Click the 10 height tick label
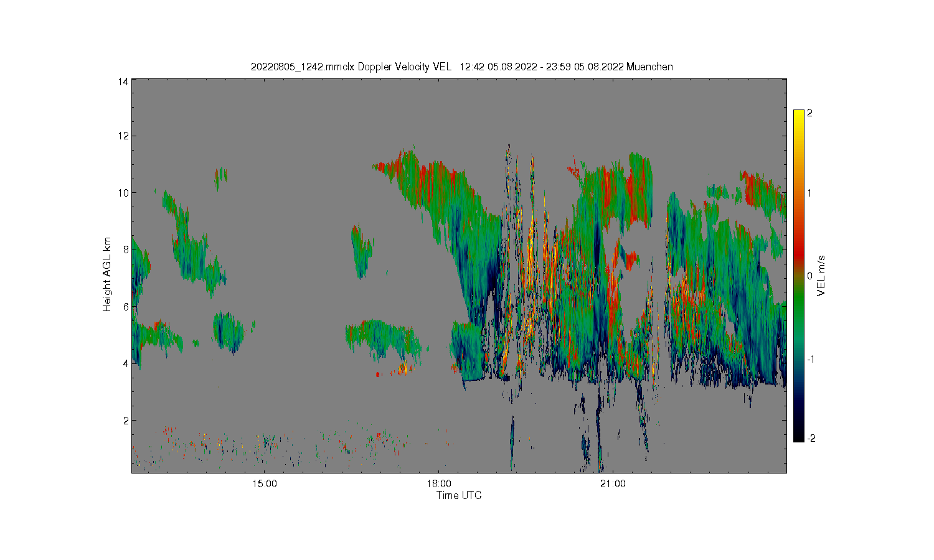Screen dimensions: 934x560 click(123, 193)
